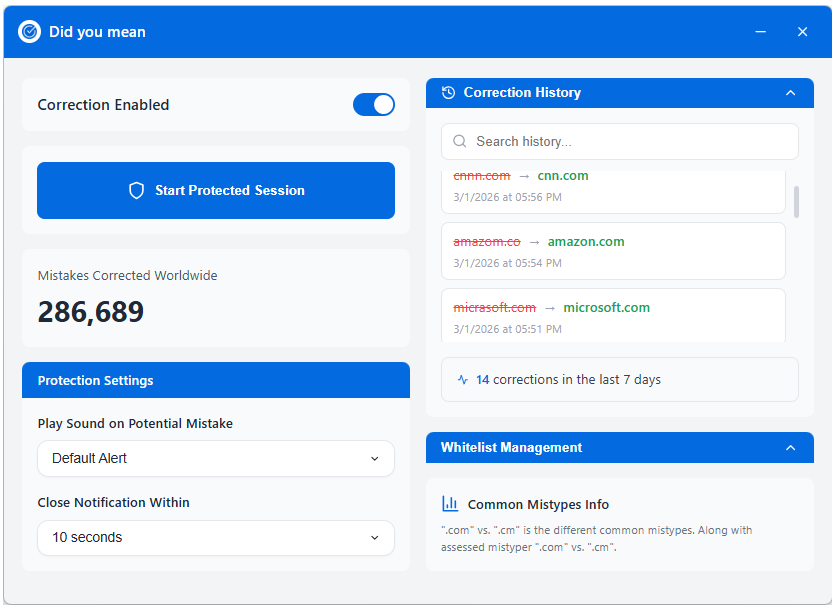The image size is (835, 613).
Task: Click the Correction History clock icon
Action: (x=449, y=93)
